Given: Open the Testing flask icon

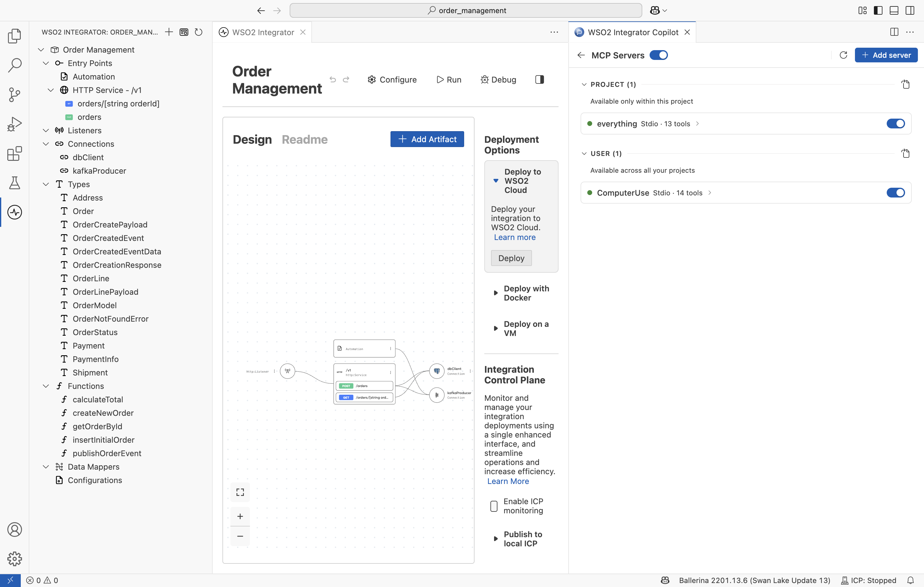Looking at the screenshot, I should click(15, 183).
